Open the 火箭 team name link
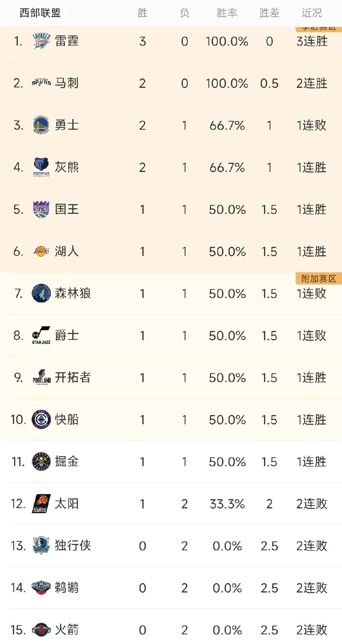 point(67,630)
